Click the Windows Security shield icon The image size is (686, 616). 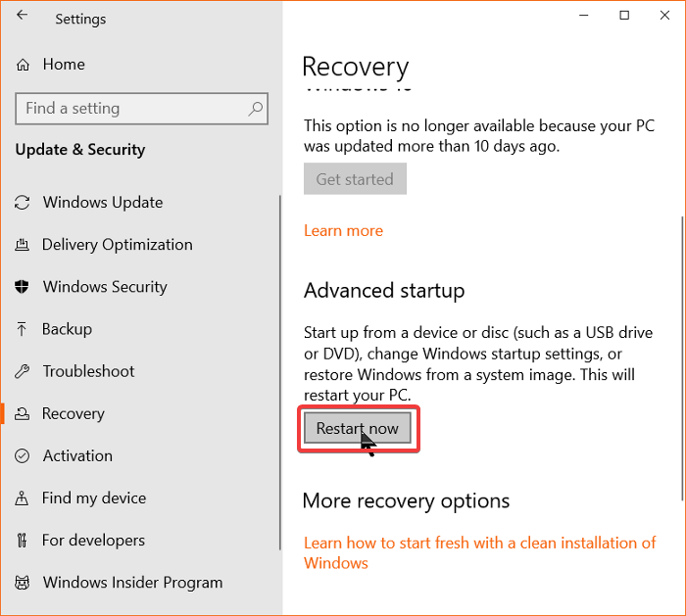point(23,287)
